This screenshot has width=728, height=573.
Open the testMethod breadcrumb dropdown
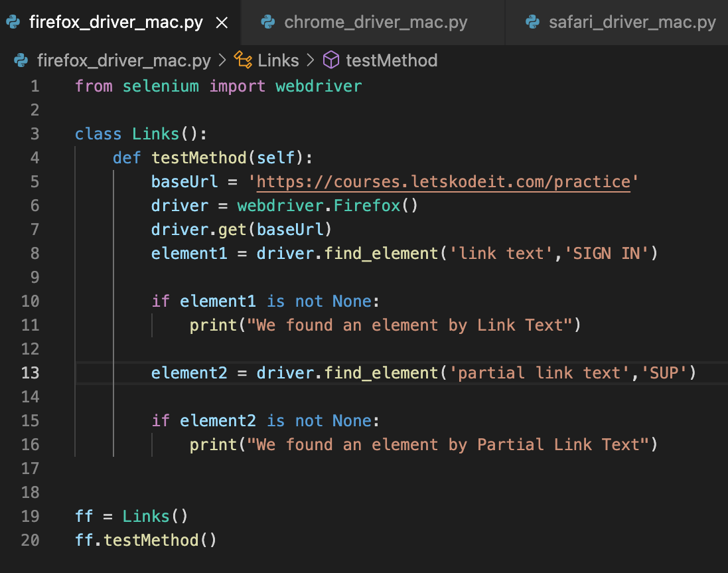(x=392, y=61)
